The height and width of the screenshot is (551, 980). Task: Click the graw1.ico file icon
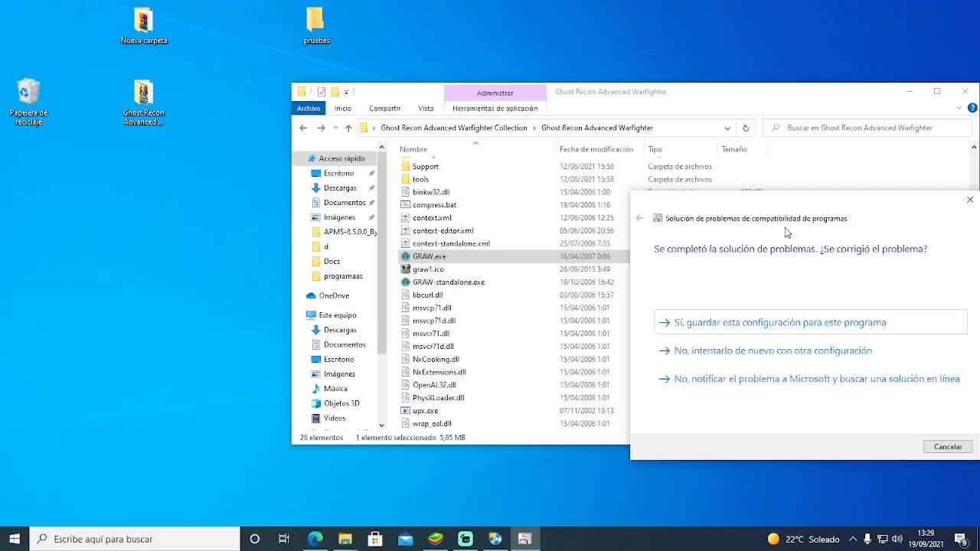[x=406, y=269]
